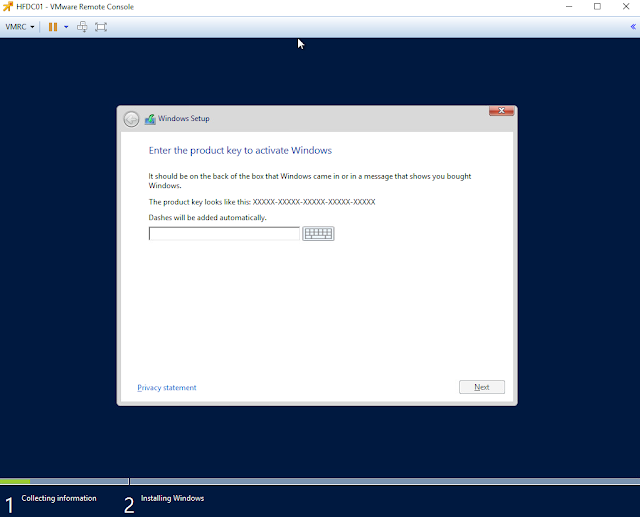Open the on-screen keyboard

318,234
